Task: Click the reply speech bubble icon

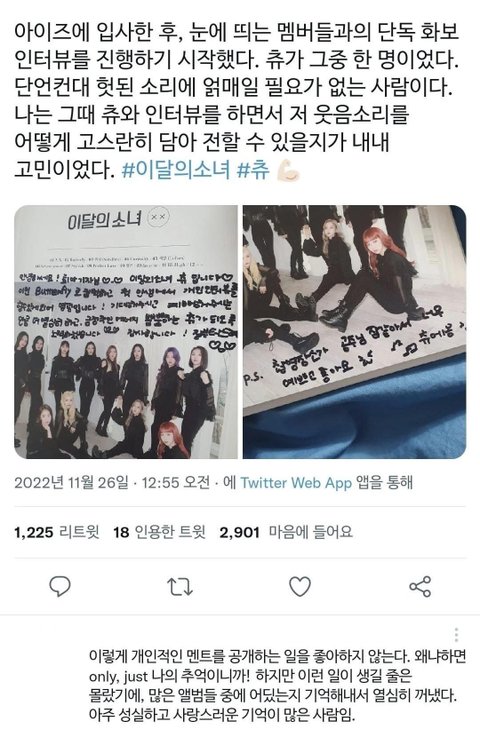Action: tap(60, 586)
